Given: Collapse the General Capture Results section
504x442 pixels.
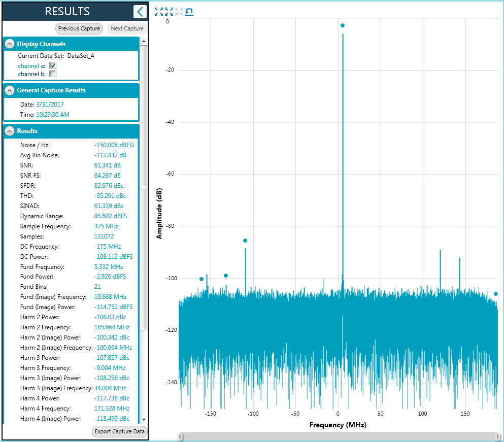Looking at the screenshot, I should 10,90.
